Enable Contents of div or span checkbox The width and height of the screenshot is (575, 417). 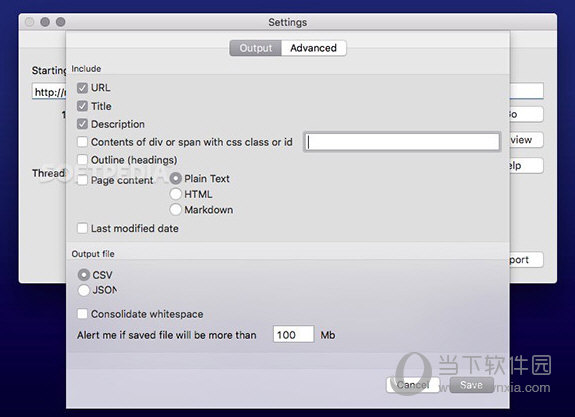click(82, 142)
